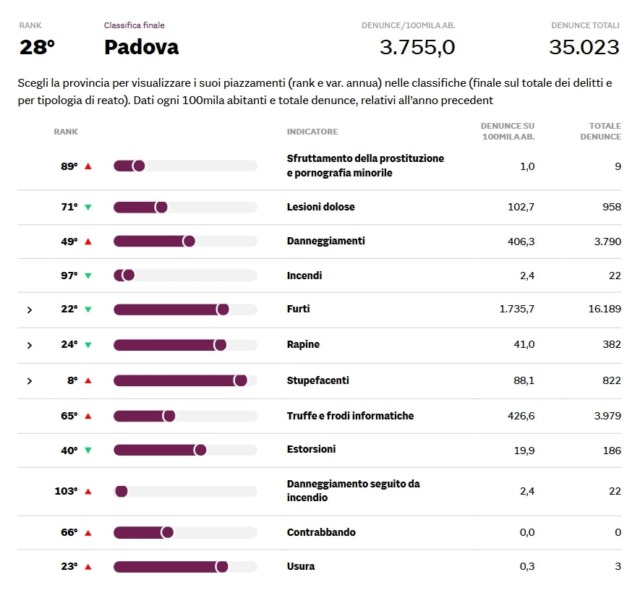Click green down arrow beside rank 71°
The image size is (640, 593).
88,207
